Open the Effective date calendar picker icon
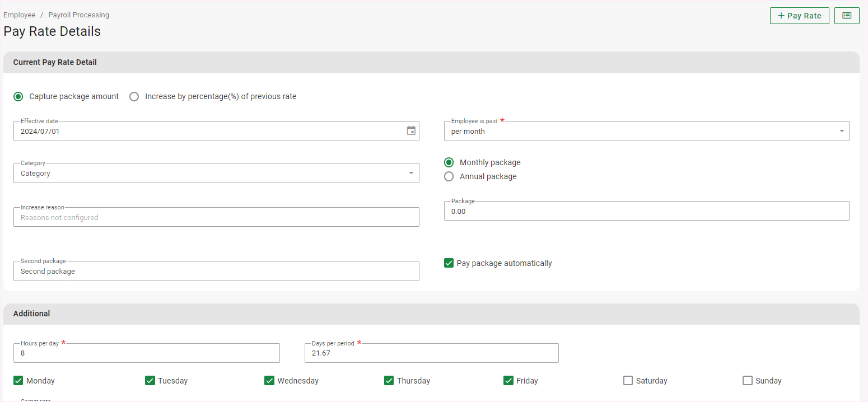 pyautogui.click(x=411, y=131)
